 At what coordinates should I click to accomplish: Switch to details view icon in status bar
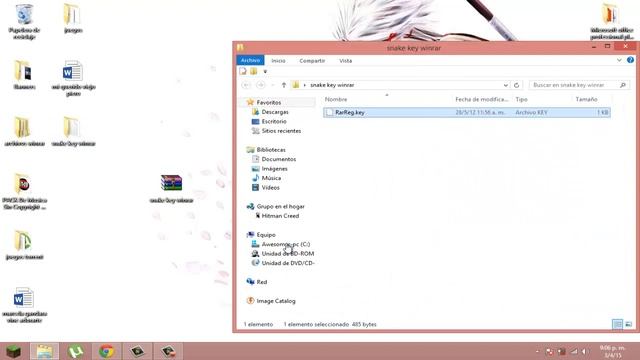click(x=617, y=324)
